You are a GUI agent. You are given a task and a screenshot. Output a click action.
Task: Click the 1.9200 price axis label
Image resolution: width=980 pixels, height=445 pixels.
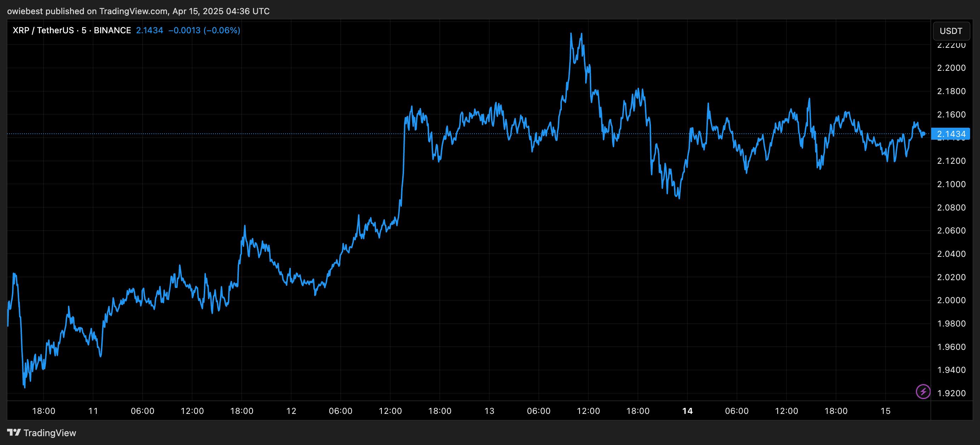click(951, 393)
